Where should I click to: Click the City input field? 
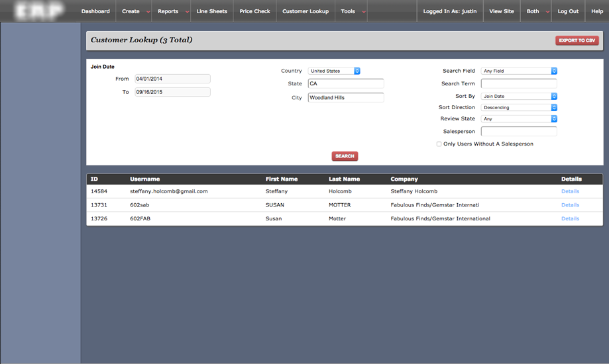pos(346,97)
